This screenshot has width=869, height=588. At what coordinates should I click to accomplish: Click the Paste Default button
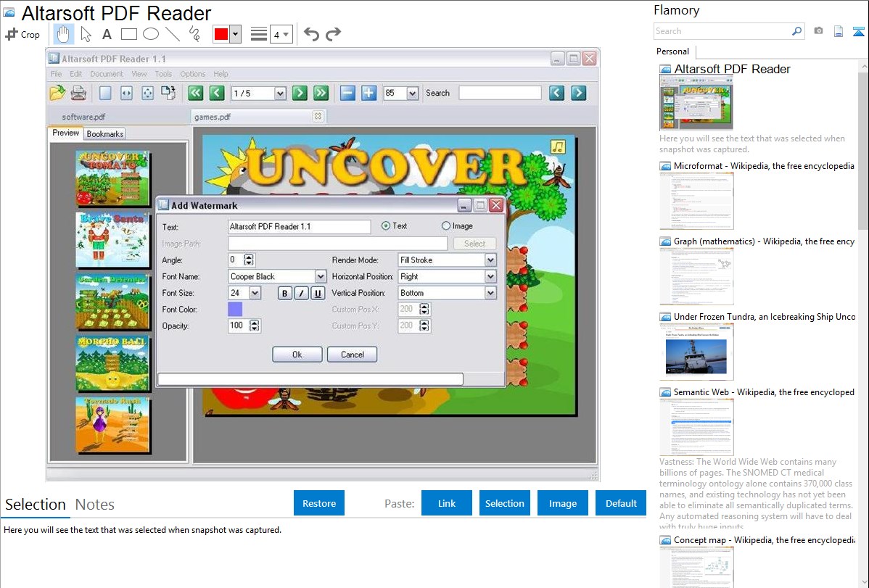coord(621,503)
